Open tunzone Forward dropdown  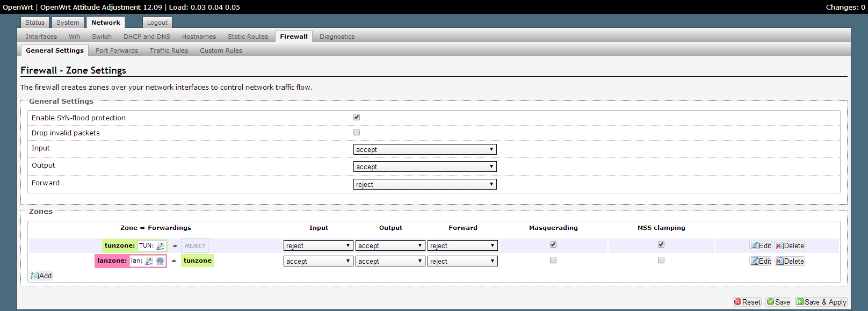tap(462, 245)
